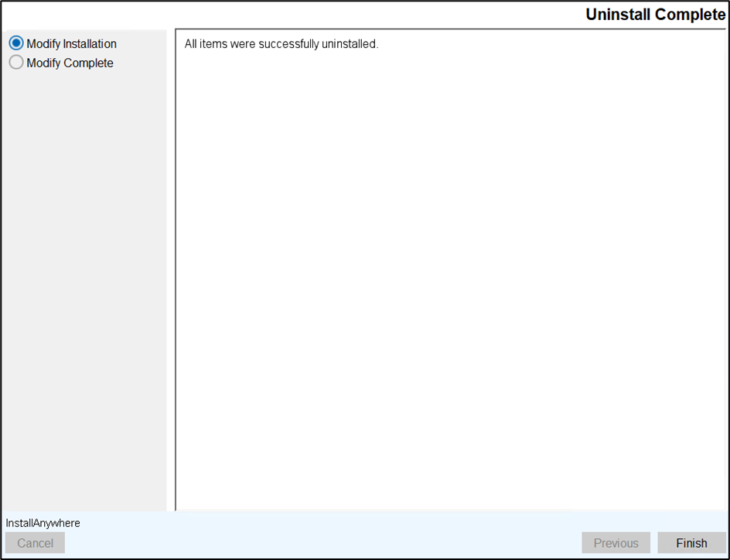Viewport: 730px width, 560px height.
Task: Click the empty circle beside Modify Complete
Action: [x=16, y=63]
